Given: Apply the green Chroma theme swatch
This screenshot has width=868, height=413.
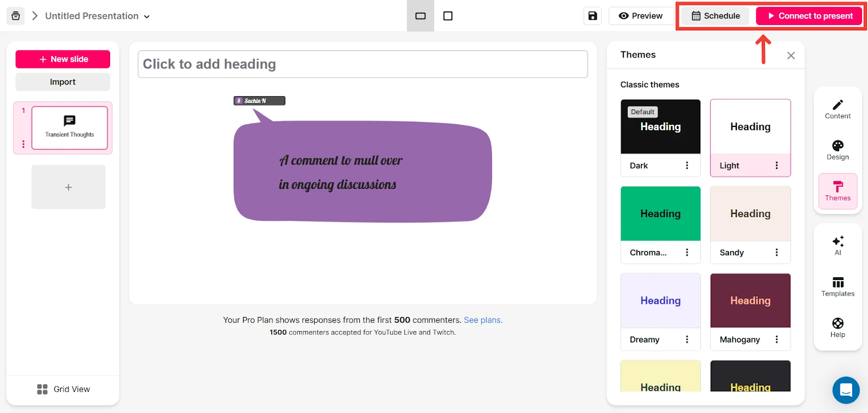Looking at the screenshot, I should pyautogui.click(x=660, y=213).
